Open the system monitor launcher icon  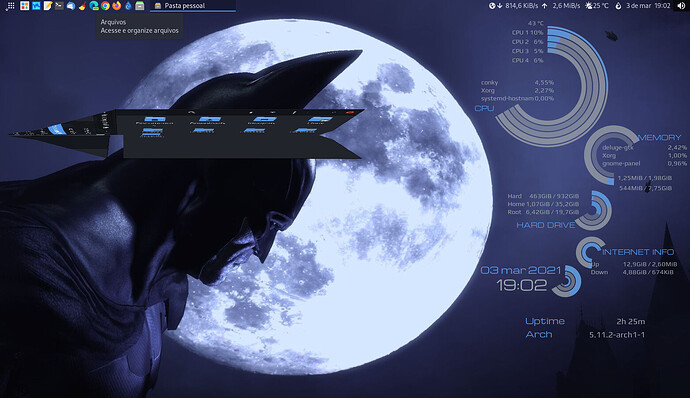[x=36, y=6]
